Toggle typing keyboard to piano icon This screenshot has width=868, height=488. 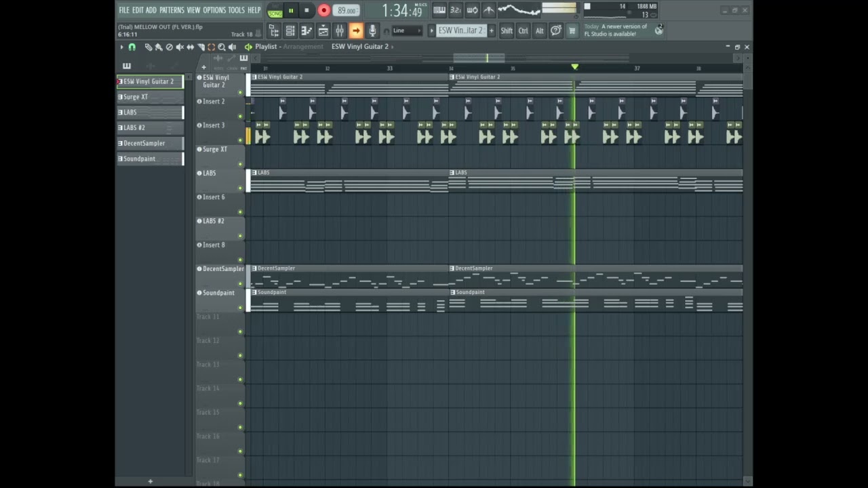[439, 10]
